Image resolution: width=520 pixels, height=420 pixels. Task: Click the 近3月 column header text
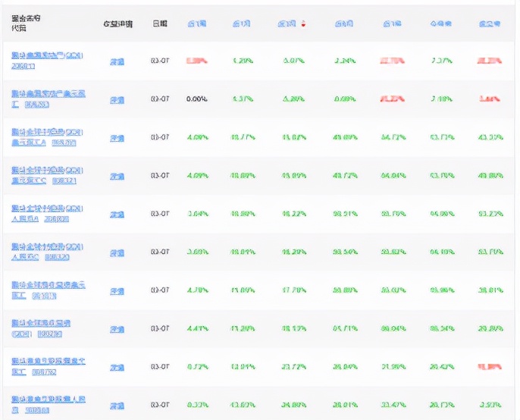coord(287,24)
